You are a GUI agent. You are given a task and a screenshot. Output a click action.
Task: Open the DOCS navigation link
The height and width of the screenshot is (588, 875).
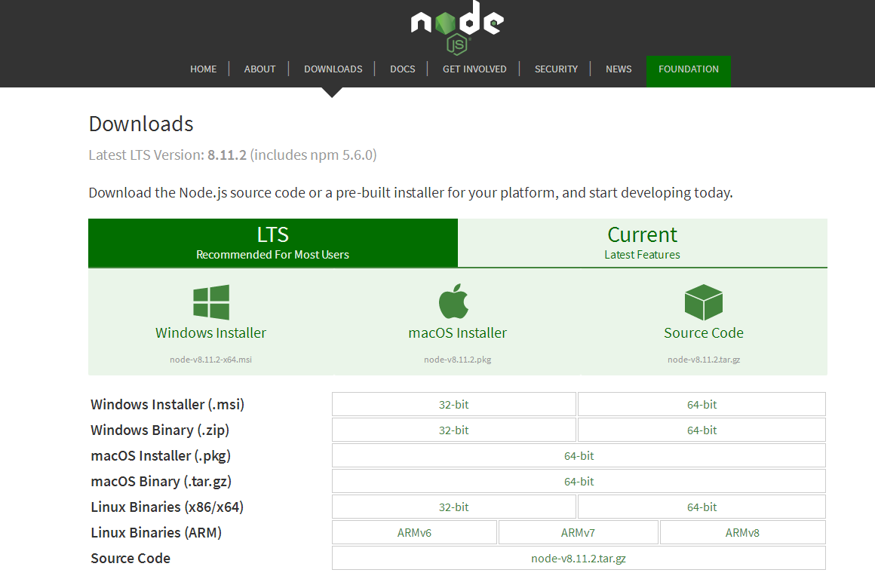click(x=402, y=69)
